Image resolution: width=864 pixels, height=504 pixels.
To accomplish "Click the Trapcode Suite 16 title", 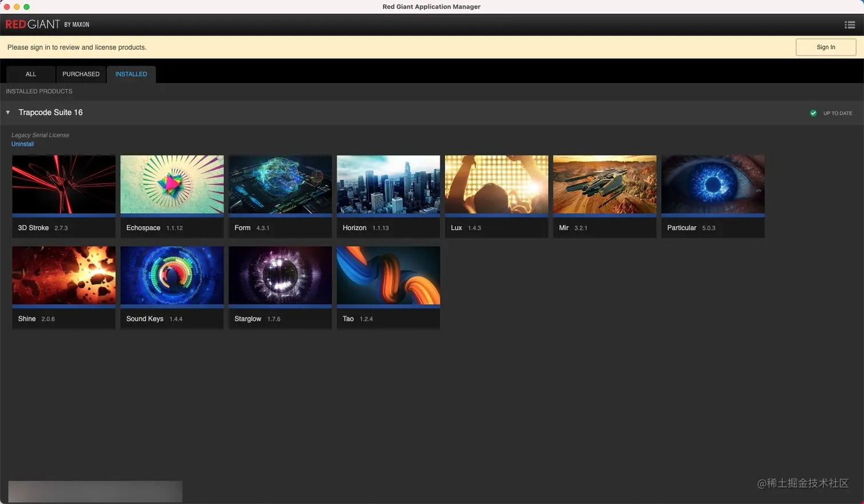I will point(50,113).
